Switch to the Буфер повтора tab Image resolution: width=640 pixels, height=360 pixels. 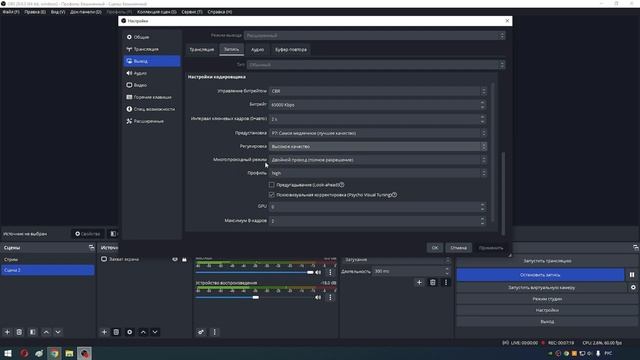click(x=291, y=49)
